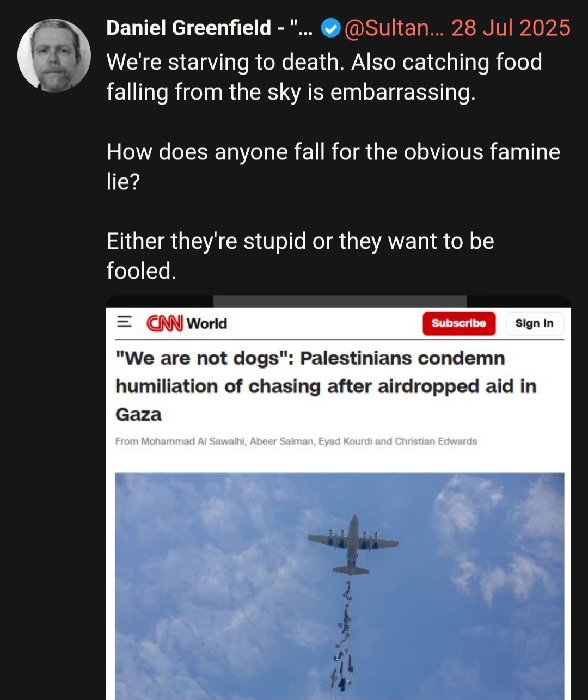
Task: Click the falling aid parachutes in photo
Action: pyautogui.click(x=343, y=635)
